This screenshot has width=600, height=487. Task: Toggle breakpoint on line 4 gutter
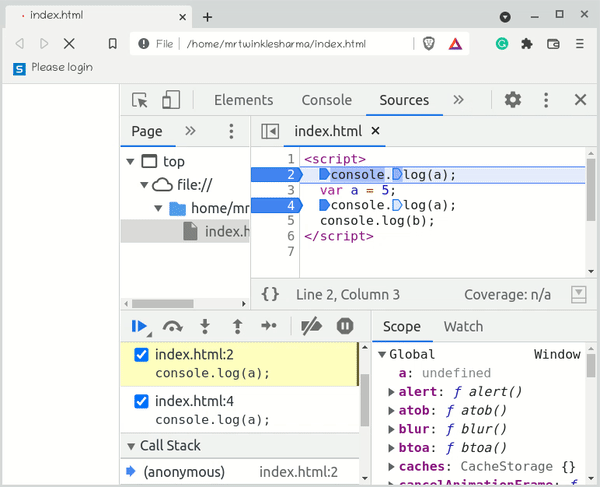[x=277, y=205]
